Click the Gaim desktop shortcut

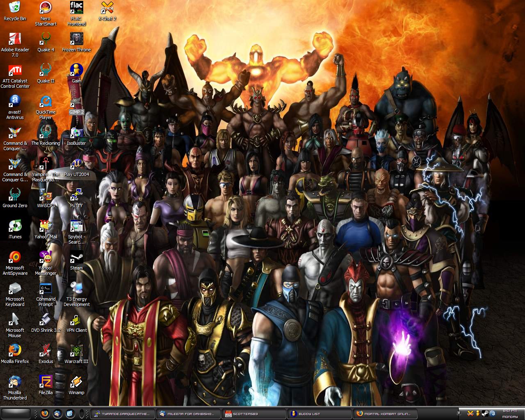pos(76,73)
